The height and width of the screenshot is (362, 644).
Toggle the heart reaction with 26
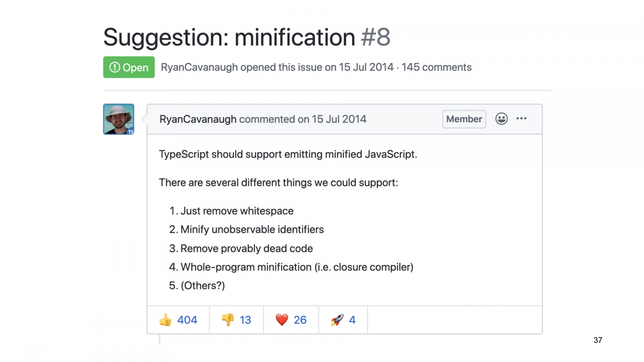click(291, 320)
